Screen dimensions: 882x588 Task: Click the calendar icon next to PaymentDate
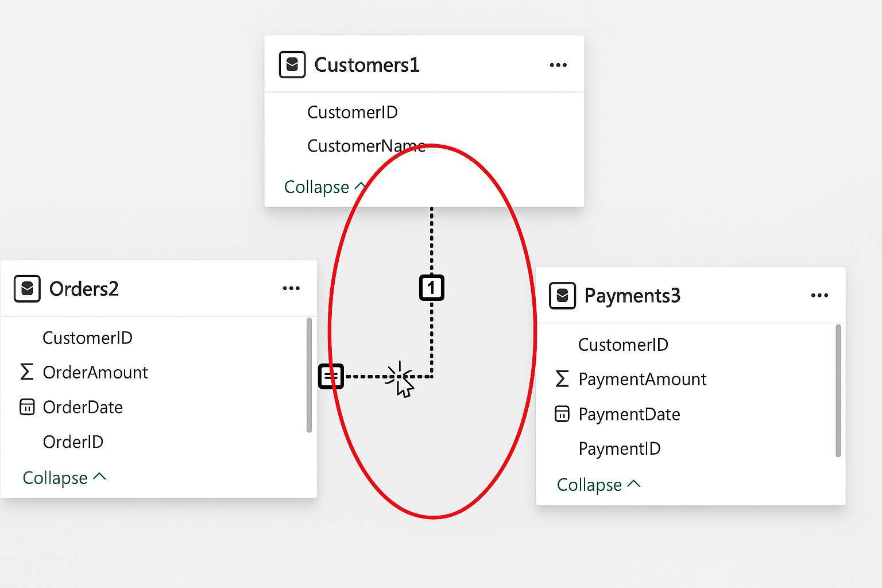(x=562, y=414)
